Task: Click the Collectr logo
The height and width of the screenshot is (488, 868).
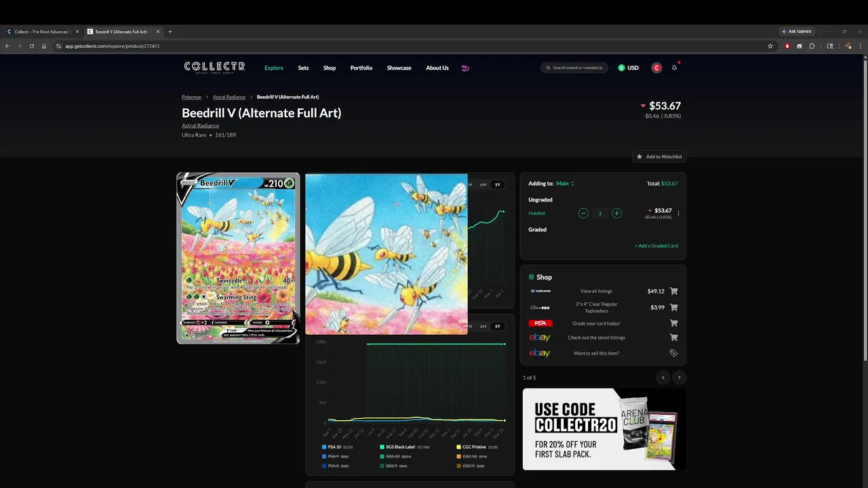Action: point(214,67)
